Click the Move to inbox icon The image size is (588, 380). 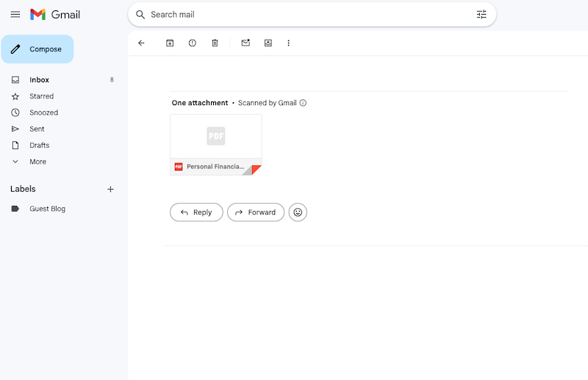point(268,43)
